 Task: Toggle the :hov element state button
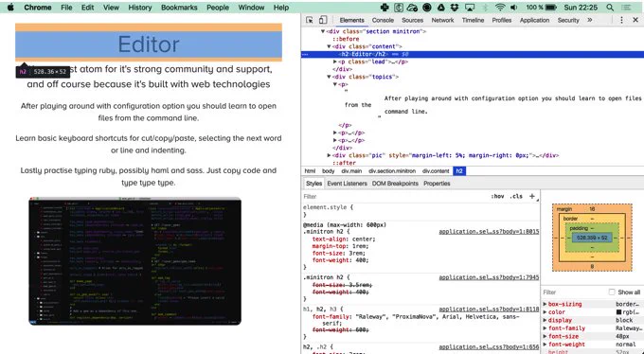(497, 196)
